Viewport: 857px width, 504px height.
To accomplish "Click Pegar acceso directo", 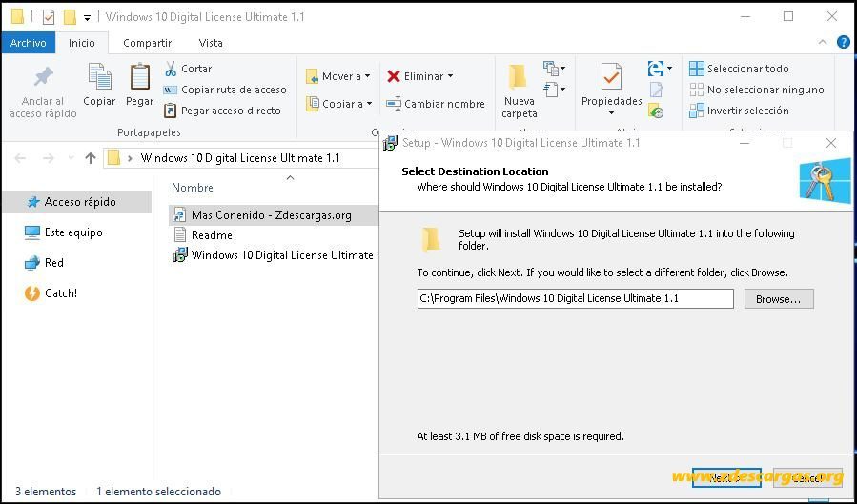I will pyautogui.click(x=222, y=111).
